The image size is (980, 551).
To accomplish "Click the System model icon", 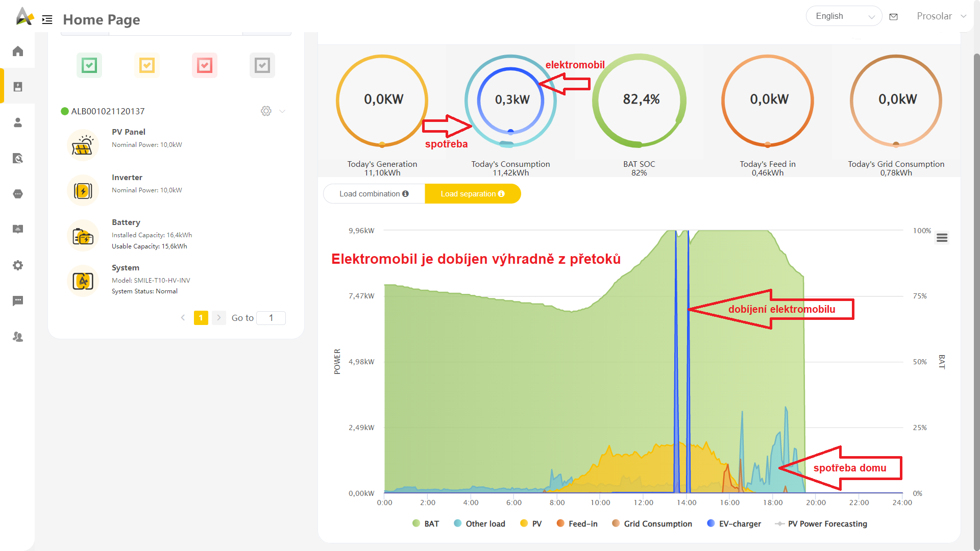I will pyautogui.click(x=83, y=281).
